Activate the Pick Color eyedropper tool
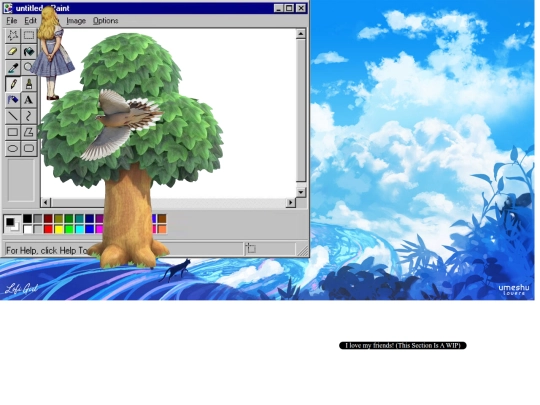Viewport: 540px width, 405px height. (13, 68)
